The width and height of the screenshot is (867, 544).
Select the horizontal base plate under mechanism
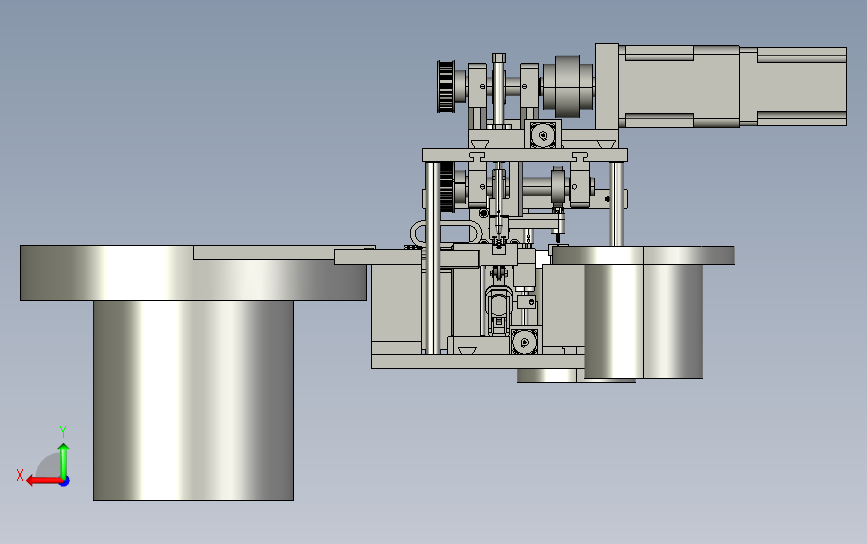point(478,362)
